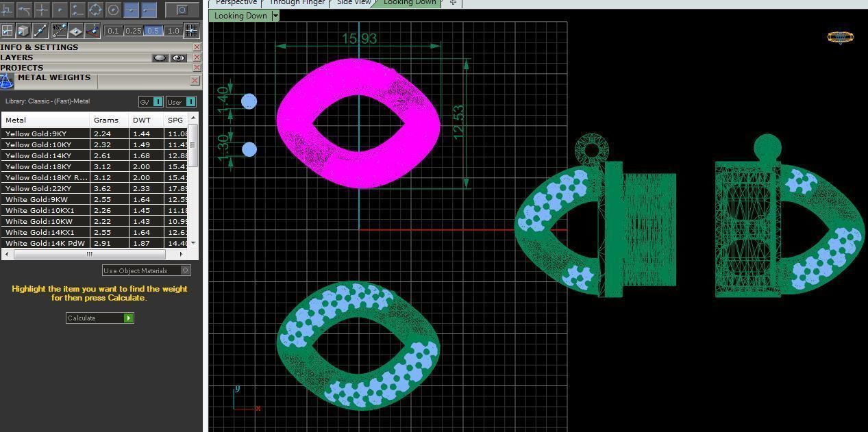Expand the LAYERS panel header
The image size is (868, 432).
[75, 58]
